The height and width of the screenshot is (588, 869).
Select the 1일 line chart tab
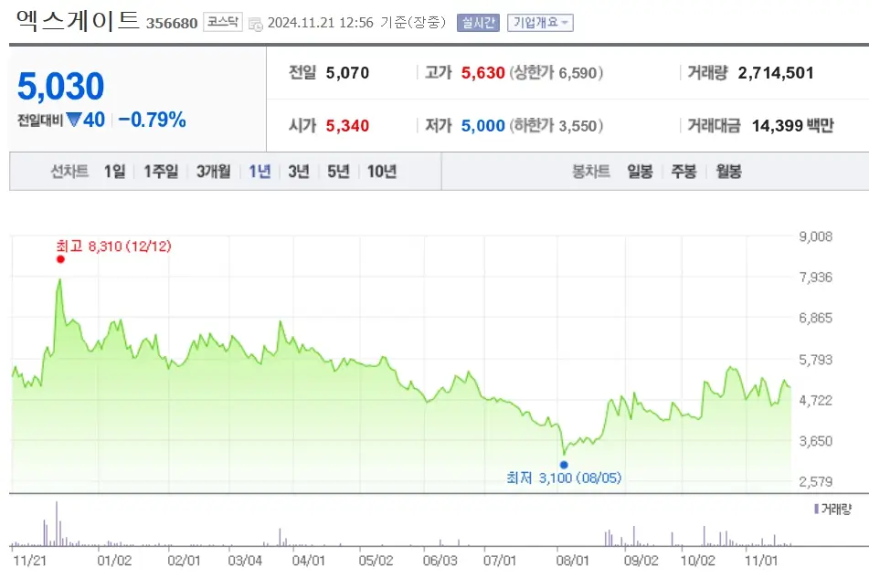(x=115, y=172)
